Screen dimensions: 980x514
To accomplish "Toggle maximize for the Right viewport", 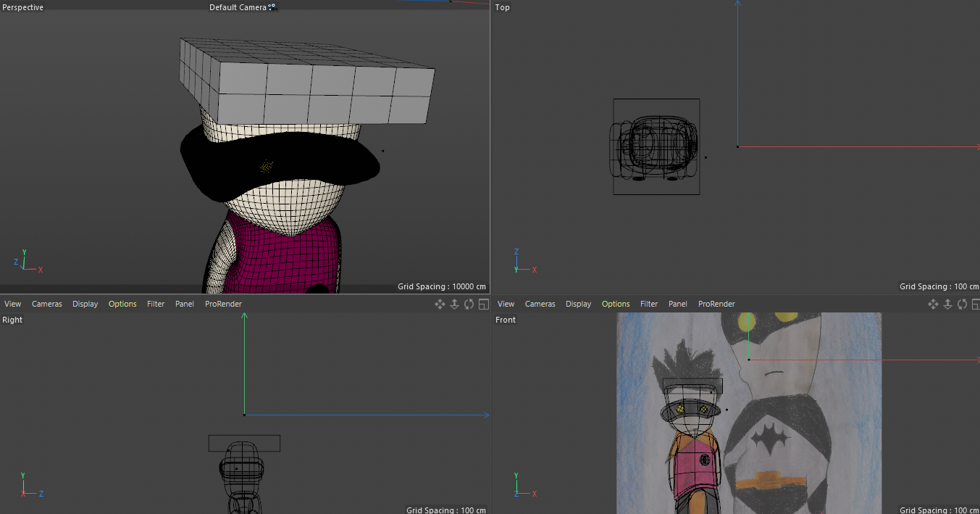I will [484, 304].
